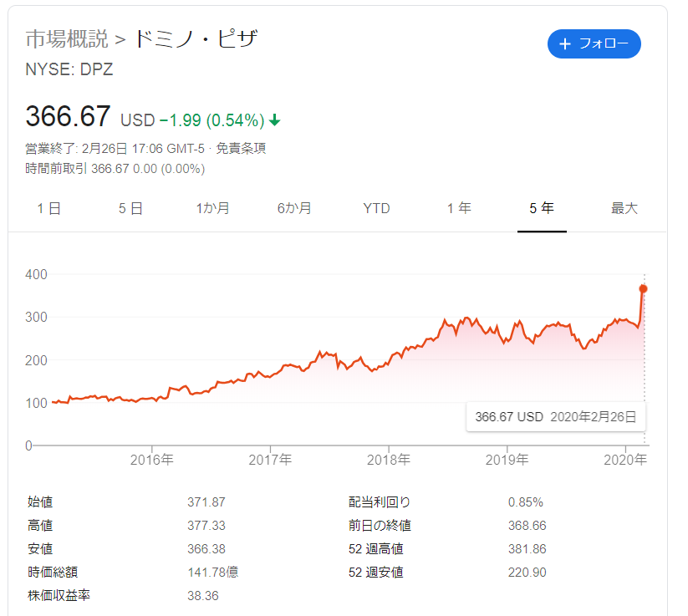This screenshot has width=688, height=616.
Task: Select the 1か月 time range tab
Action: pos(213,208)
